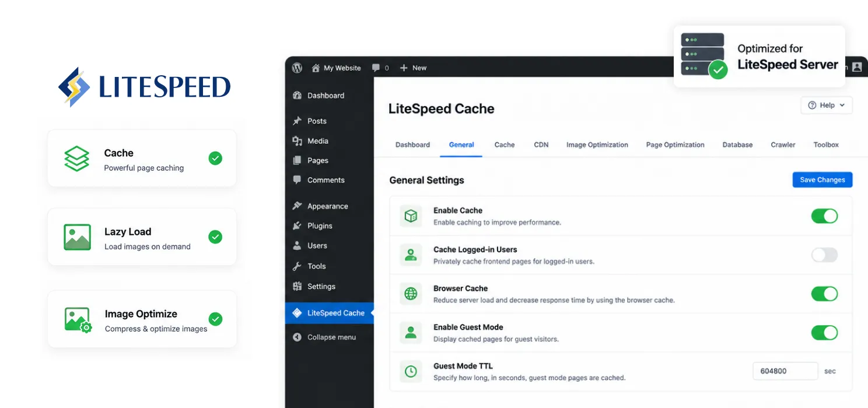Viewport: 868px width, 408px height.
Task: Click the Browser Cache setting title
Action: (x=460, y=288)
